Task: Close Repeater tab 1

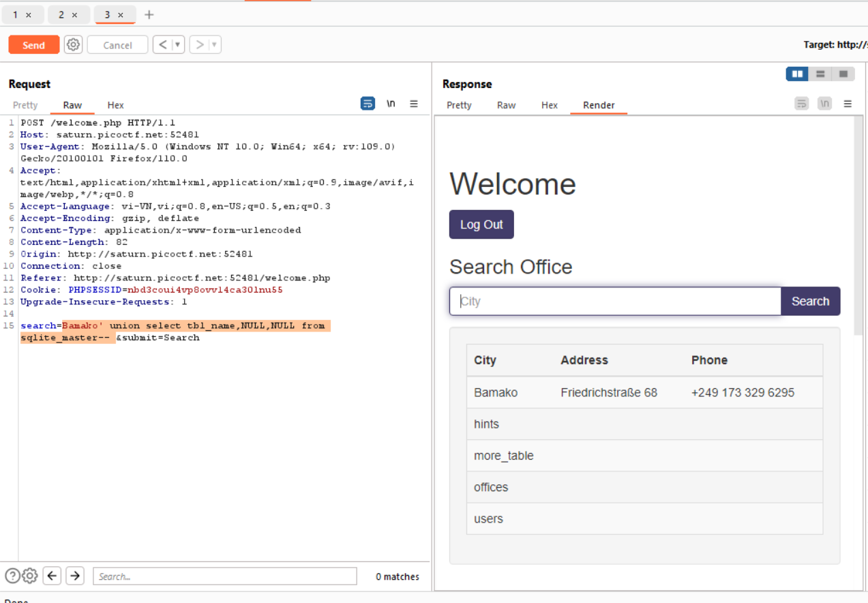Action: [28, 15]
